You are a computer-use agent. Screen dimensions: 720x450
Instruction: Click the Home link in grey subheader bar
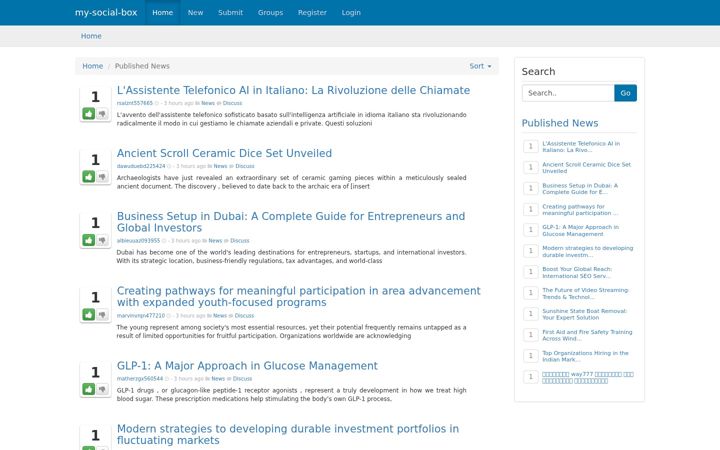pyautogui.click(x=91, y=36)
